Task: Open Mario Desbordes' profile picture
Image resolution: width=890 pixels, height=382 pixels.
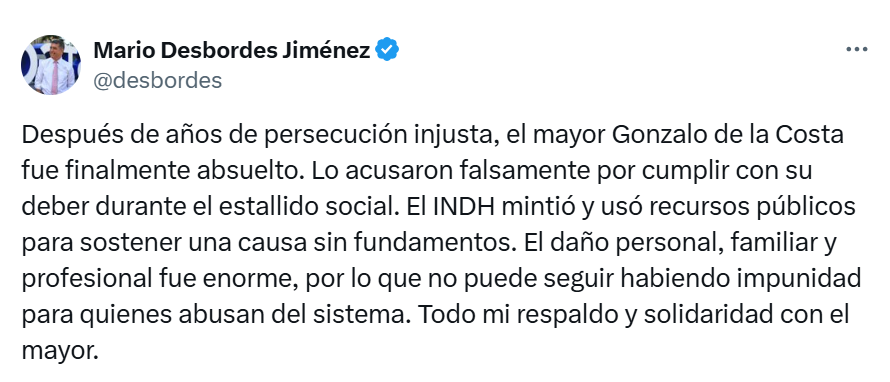Action: (51, 65)
